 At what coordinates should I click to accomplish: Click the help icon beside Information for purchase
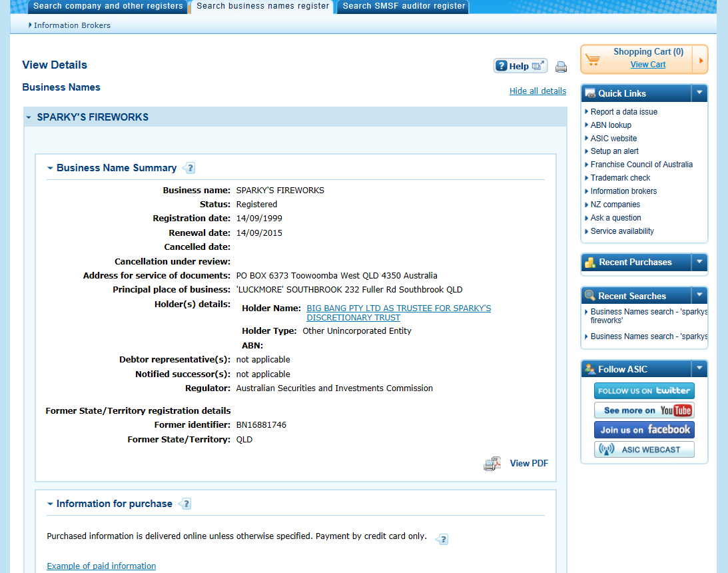184,504
